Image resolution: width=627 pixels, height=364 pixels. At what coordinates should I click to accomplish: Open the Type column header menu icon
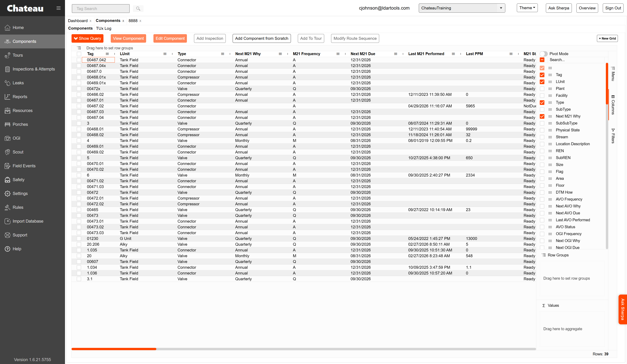click(x=223, y=54)
